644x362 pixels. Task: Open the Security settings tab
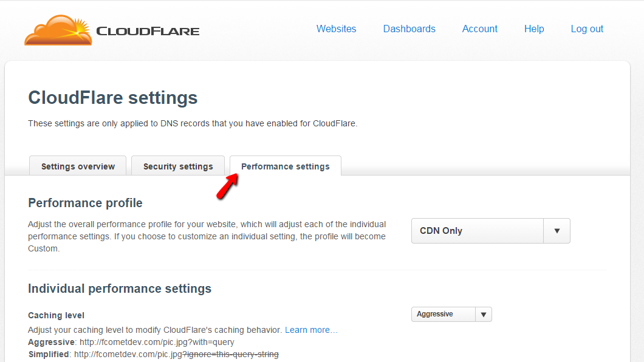[178, 166]
